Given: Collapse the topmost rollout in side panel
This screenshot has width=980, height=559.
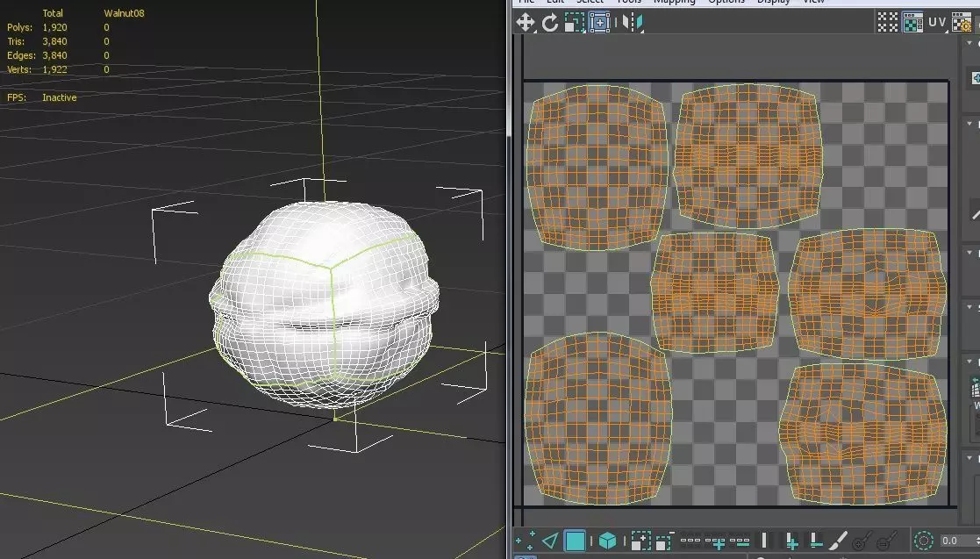Looking at the screenshot, I should pos(969,43).
